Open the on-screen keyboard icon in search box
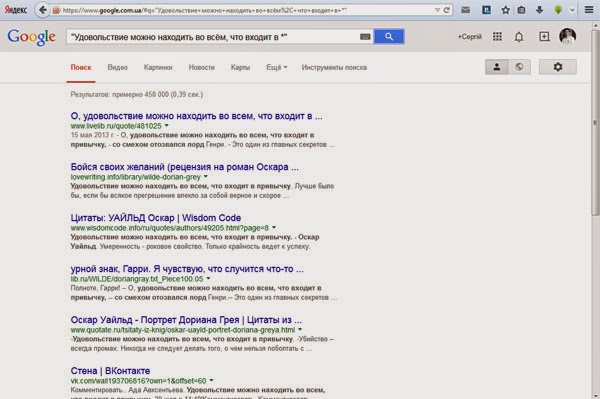Viewport: 600px width, 399px height. click(x=365, y=37)
